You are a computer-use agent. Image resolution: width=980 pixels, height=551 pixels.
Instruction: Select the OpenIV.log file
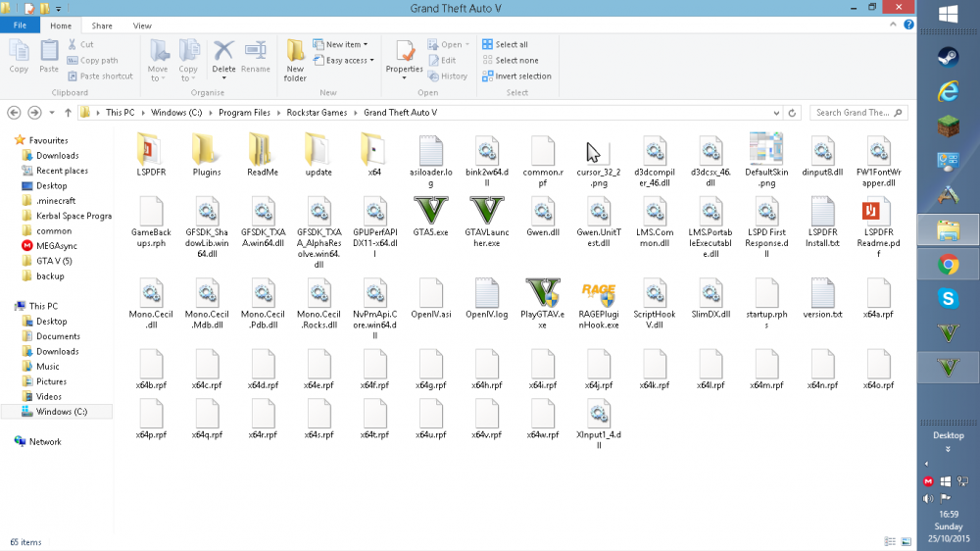(x=486, y=293)
